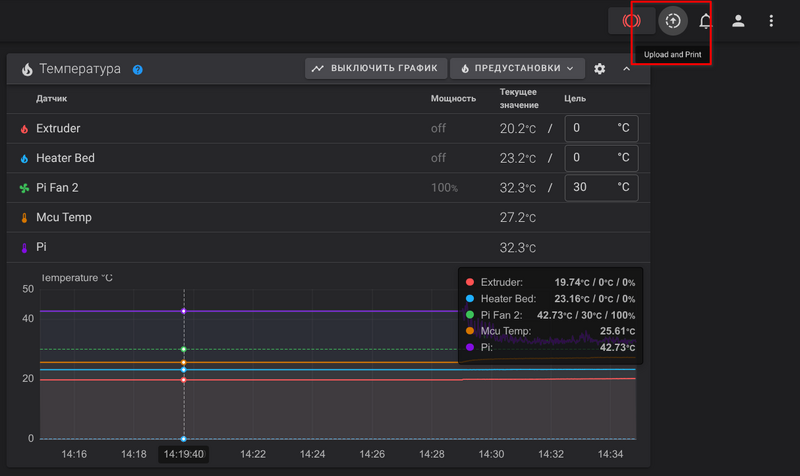The image size is (800, 476).
Task: Toggle Extruder series by clicking its name
Action: tap(58, 129)
